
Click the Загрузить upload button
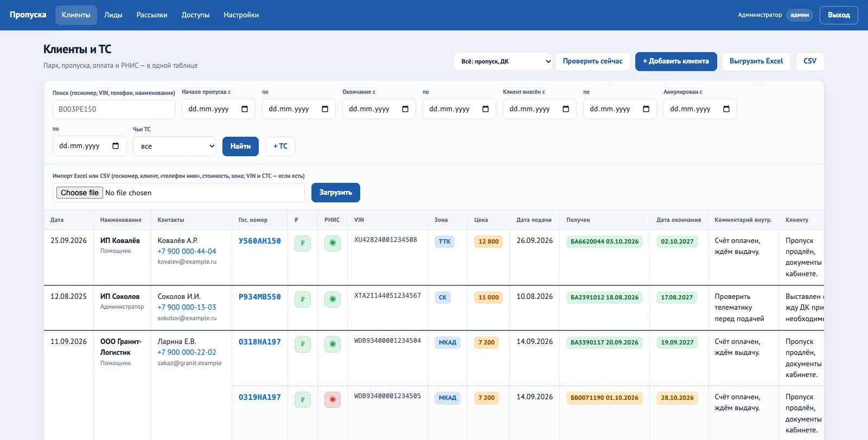(x=336, y=193)
